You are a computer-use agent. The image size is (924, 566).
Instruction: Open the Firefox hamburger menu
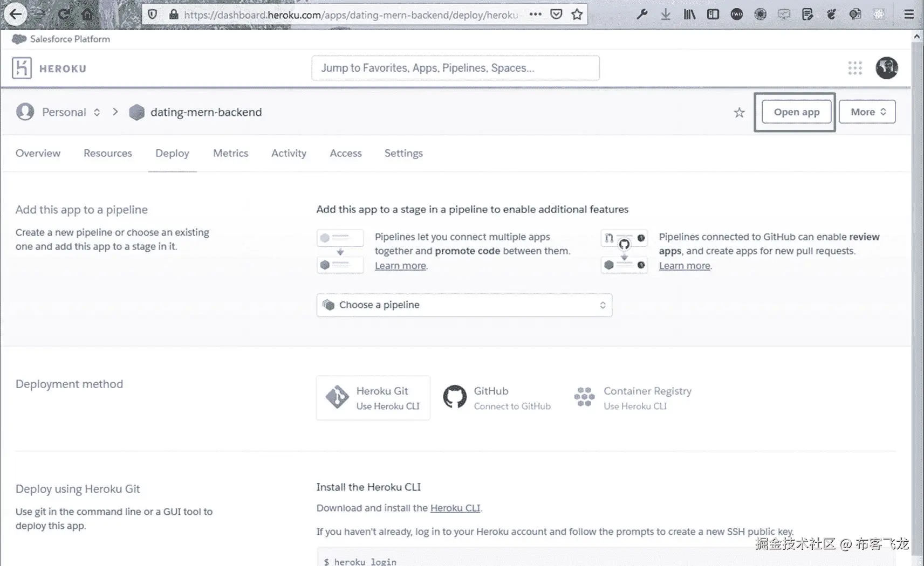(x=909, y=15)
